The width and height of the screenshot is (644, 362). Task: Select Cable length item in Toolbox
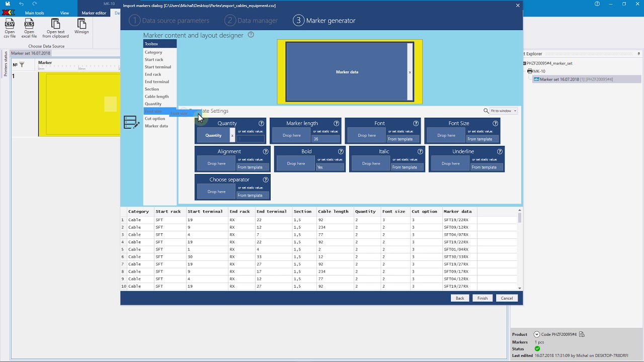pos(157,97)
